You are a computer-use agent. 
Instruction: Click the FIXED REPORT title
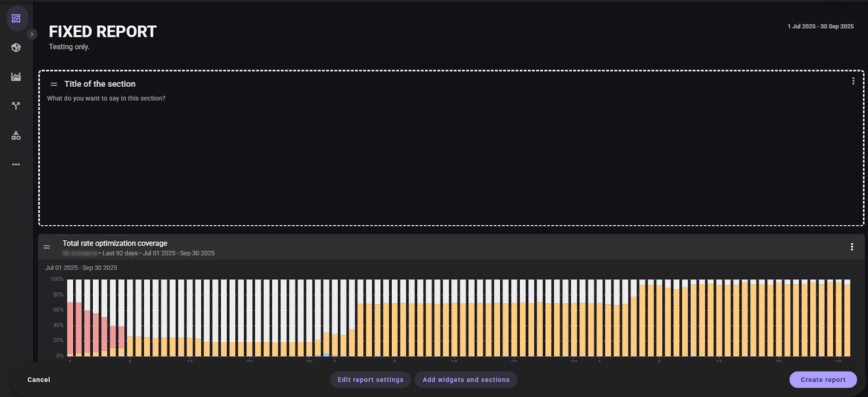click(103, 31)
